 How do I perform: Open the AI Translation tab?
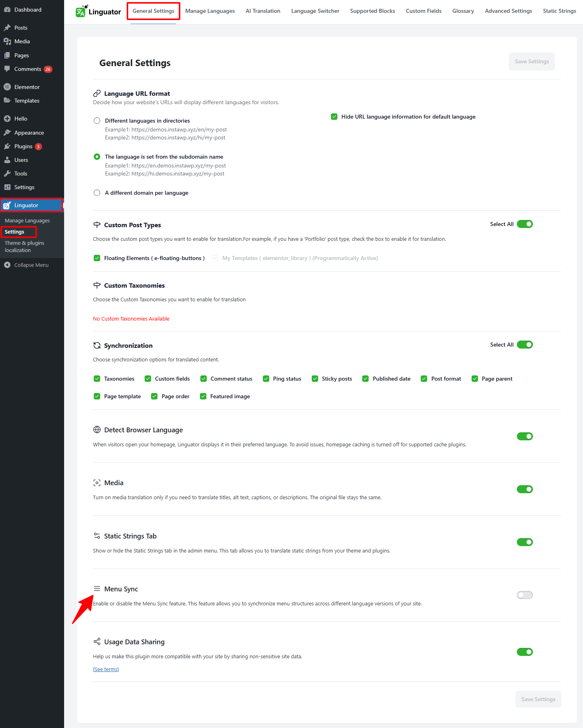263,11
